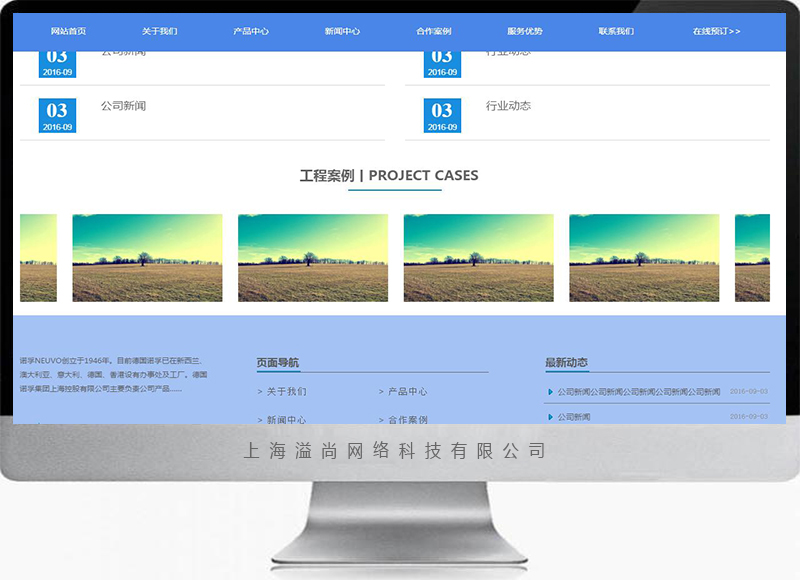Go to 关于我们 in the top navigation bar

point(159,31)
